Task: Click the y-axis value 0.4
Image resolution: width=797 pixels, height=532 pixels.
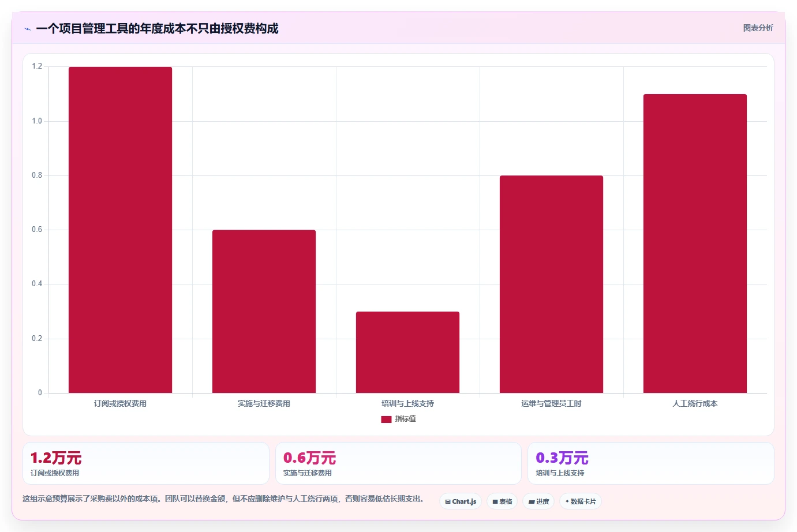Action: click(37, 284)
